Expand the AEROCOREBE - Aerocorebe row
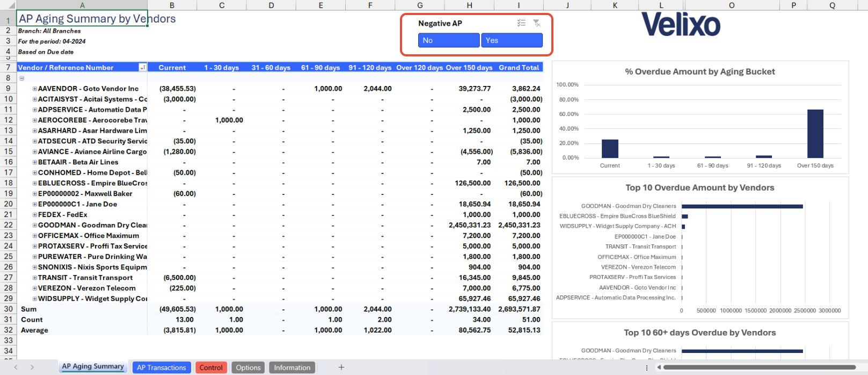The width and height of the screenshot is (868, 375). click(x=35, y=120)
